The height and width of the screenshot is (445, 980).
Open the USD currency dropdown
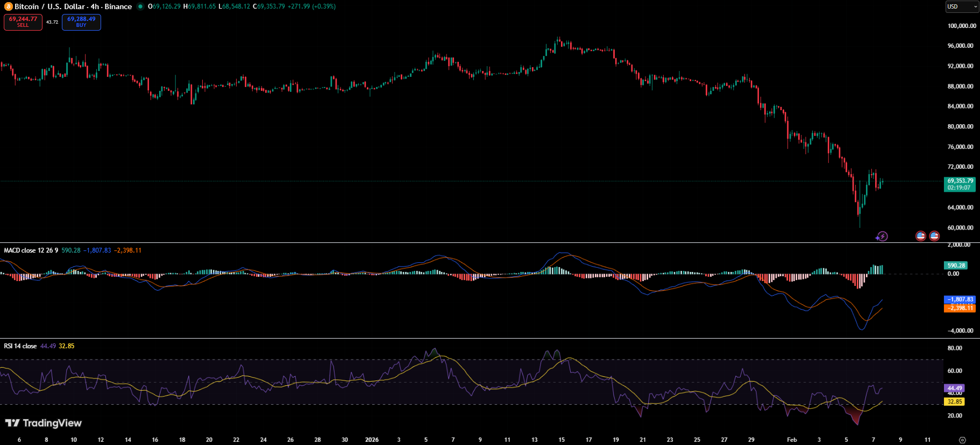(x=962, y=6)
